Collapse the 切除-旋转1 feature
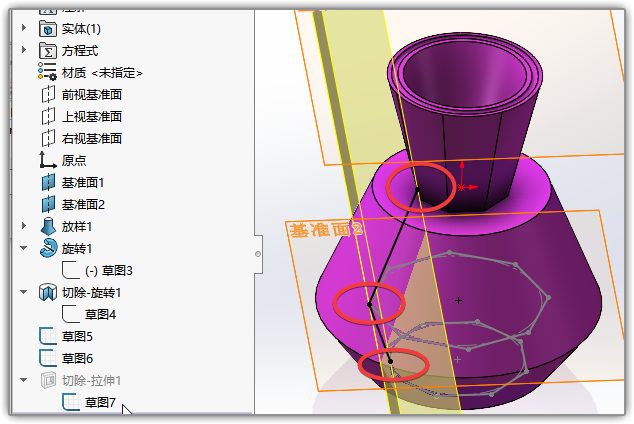This screenshot has width=634, height=424. pyautogui.click(x=24, y=292)
